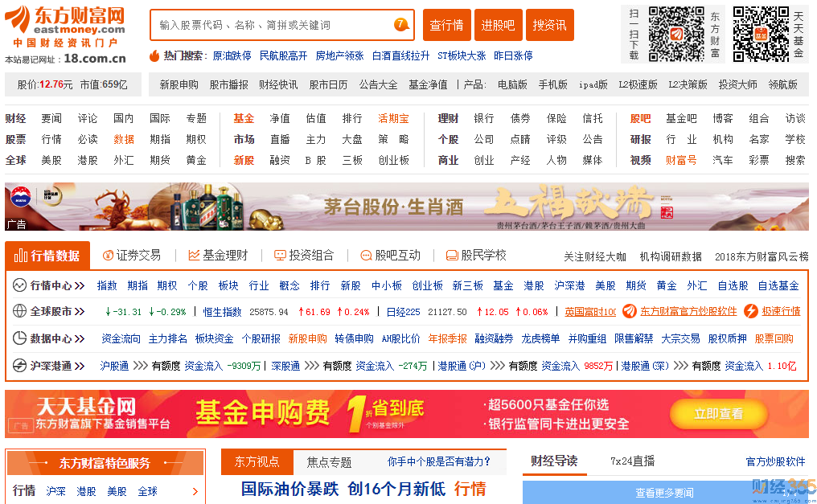This screenshot has width=817, height=504.
Task: Open the headline 国际油价暴跌 创16个月新低
Action: pyautogui.click(x=343, y=490)
